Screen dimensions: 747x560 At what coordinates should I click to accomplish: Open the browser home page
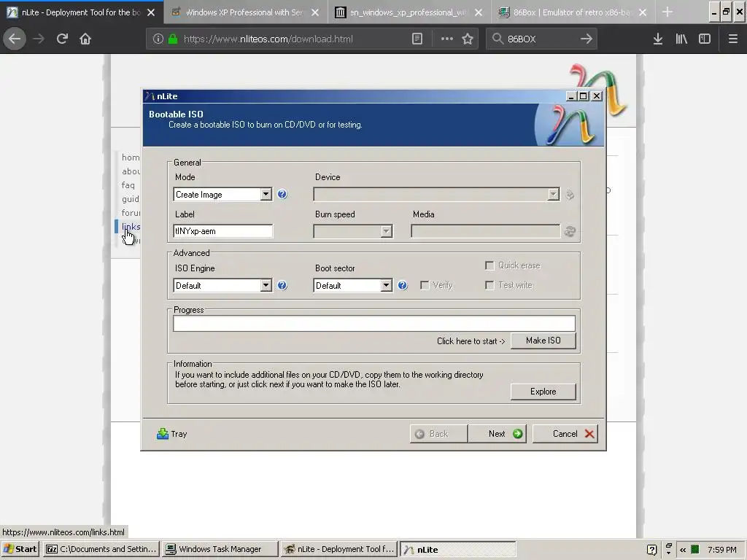pyautogui.click(x=85, y=39)
